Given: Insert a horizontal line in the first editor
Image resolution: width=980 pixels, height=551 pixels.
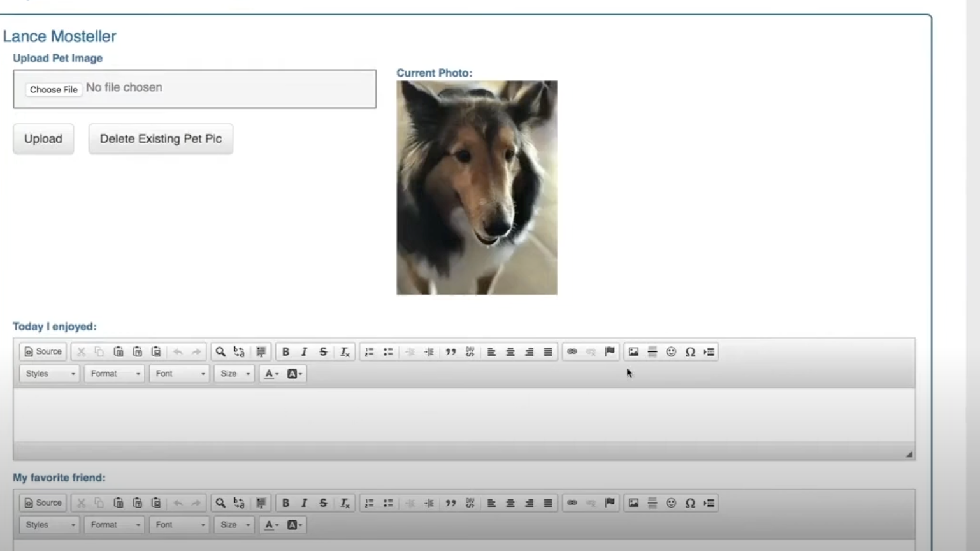Looking at the screenshot, I should pyautogui.click(x=651, y=351).
